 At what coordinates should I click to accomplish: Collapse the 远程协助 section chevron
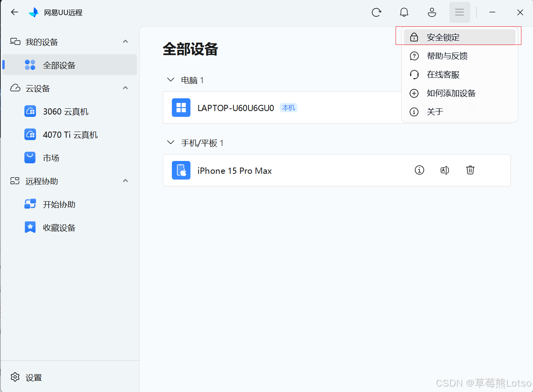click(125, 181)
